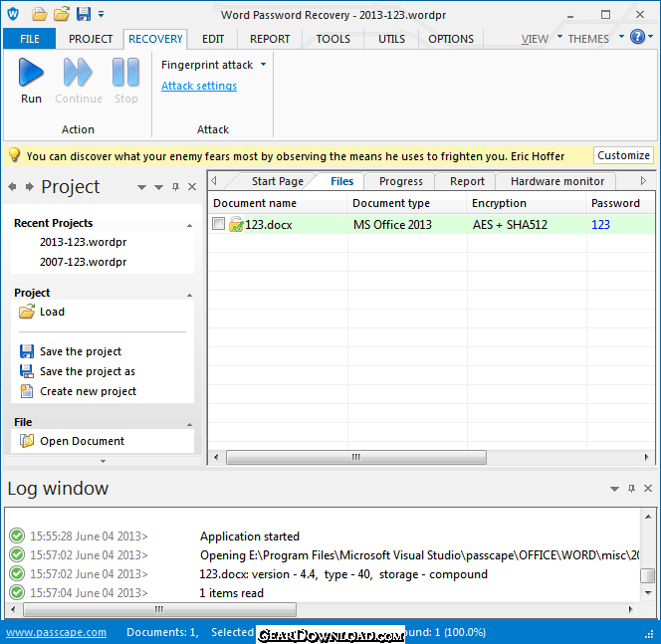Switch to the EDIT ribbon tab
This screenshot has width=661, height=644.
point(213,39)
